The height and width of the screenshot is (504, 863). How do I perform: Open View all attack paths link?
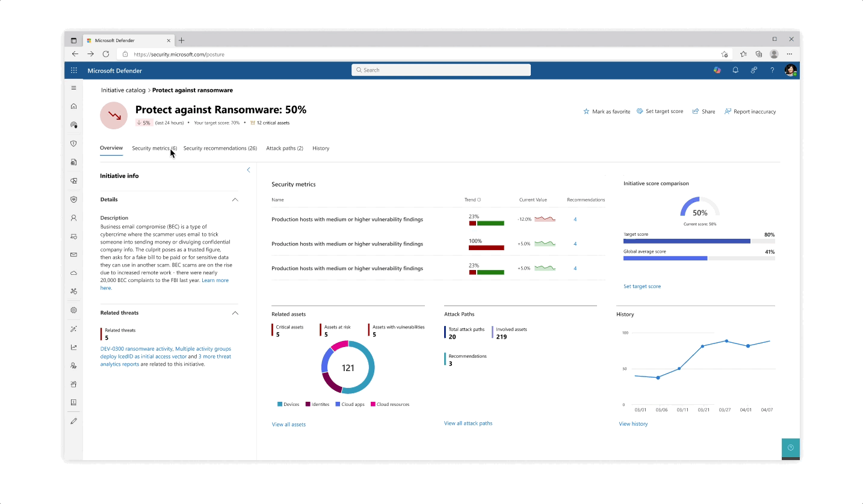(x=468, y=423)
